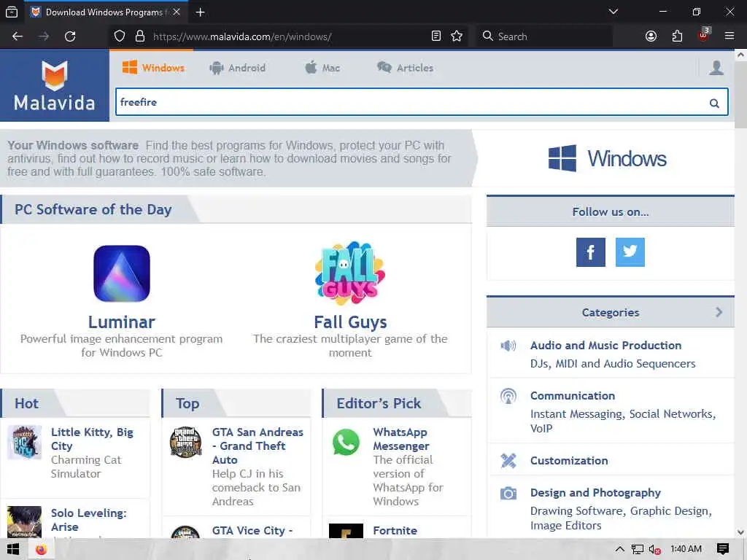Open the Customization category
This screenshot has width=747, height=560.
coord(569,461)
